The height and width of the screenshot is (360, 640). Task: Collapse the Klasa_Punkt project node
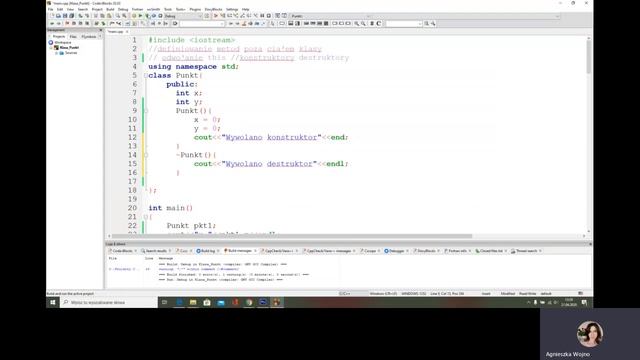(51, 48)
